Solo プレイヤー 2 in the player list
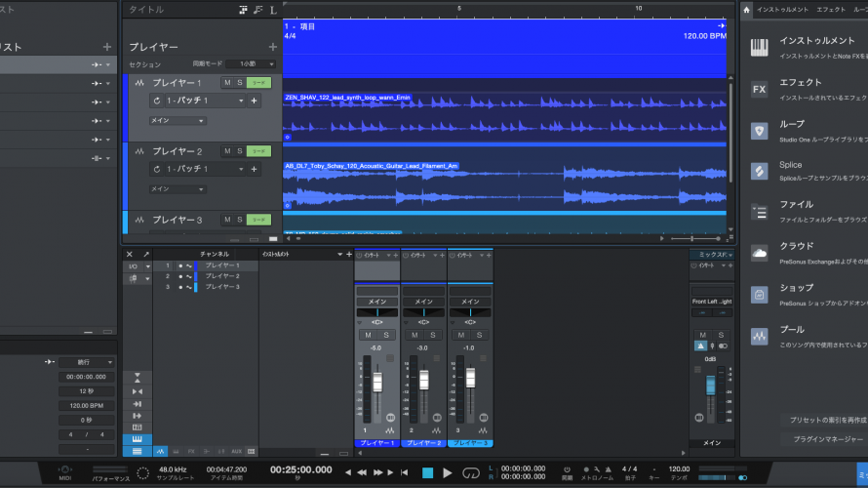The image size is (868, 488). pos(240,151)
